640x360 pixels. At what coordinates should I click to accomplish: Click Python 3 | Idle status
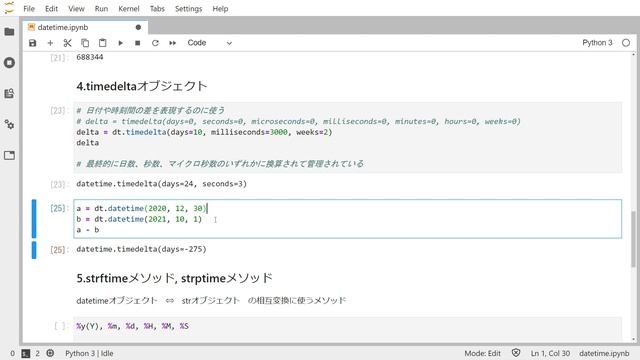coord(89,353)
